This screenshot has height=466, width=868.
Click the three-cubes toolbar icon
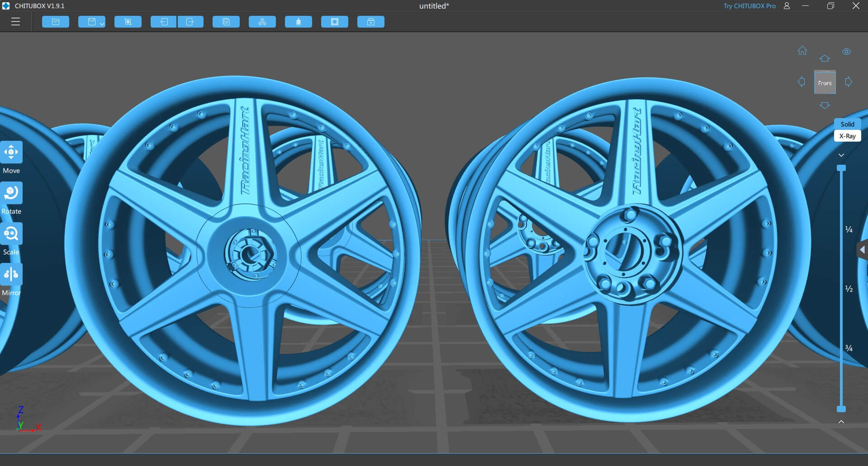click(262, 22)
